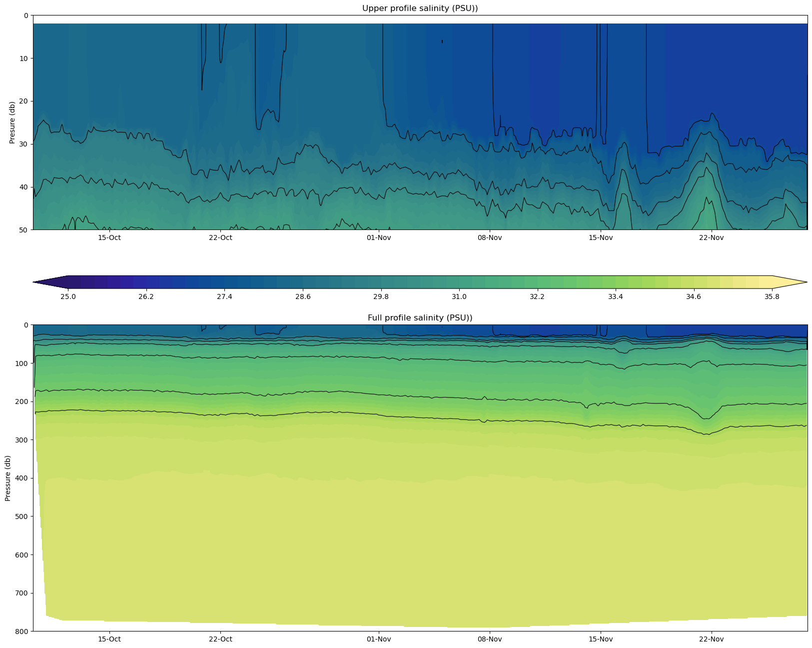The height and width of the screenshot is (648, 812).
Task: Select 08-Nov date label under full profile plot
Action: (490, 639)
